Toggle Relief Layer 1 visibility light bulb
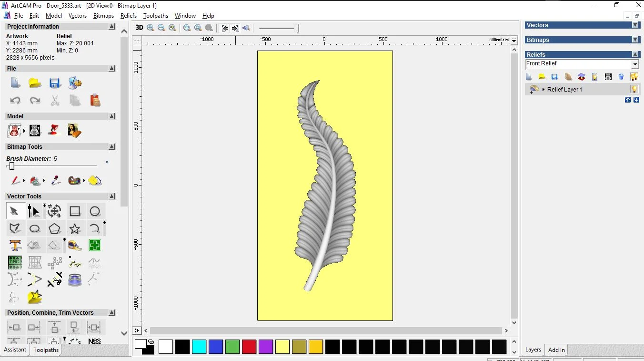 tap(634, 89)
